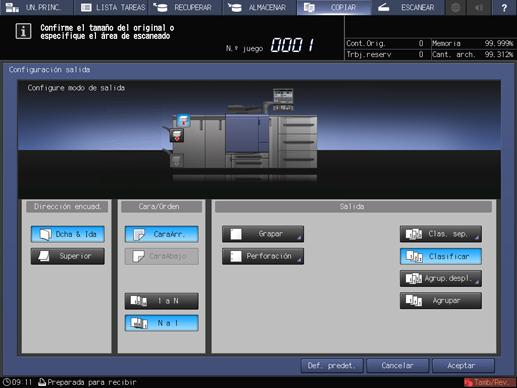
Task: Click the globe web icon
Action: click(456, 7)
